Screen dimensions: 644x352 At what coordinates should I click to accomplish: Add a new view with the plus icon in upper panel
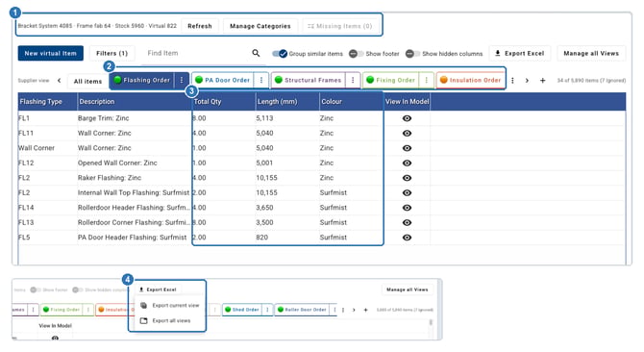coord(542,81)
